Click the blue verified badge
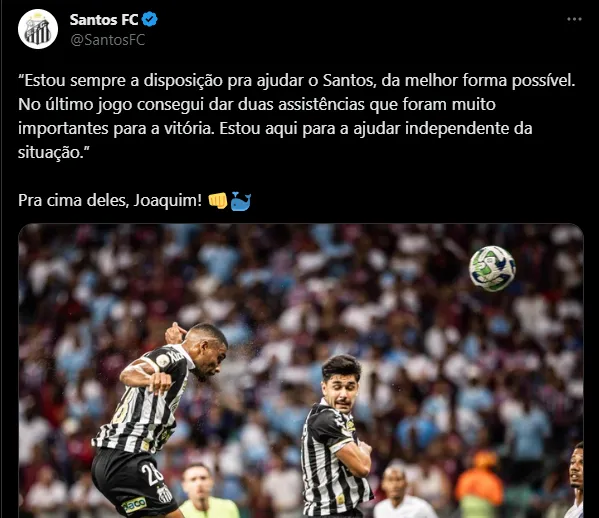This screenshot has height=518, width=599. click(x=150, y=19)
